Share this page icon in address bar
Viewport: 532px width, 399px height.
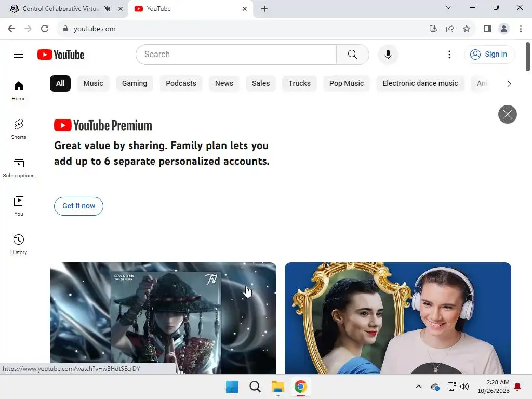(450, 29)
